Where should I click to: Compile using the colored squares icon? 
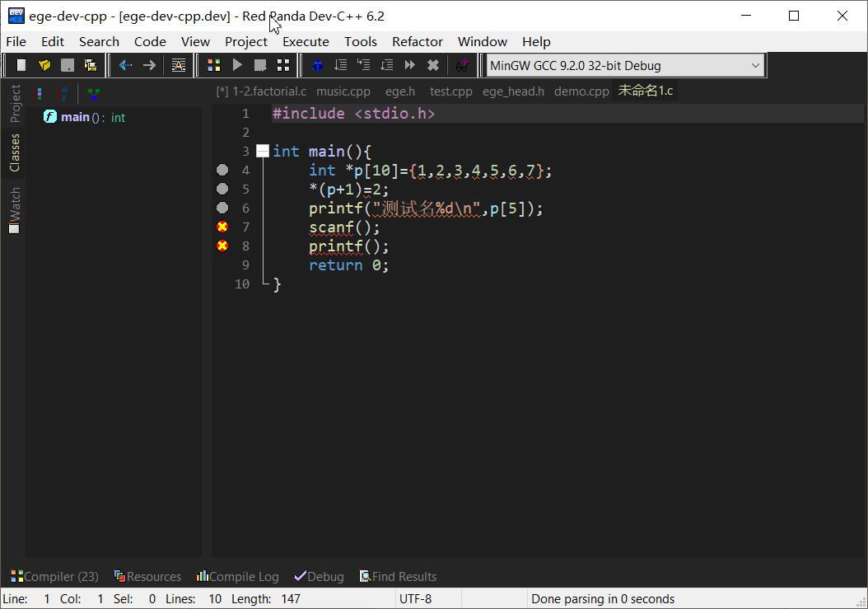click(x=213, y=65)
